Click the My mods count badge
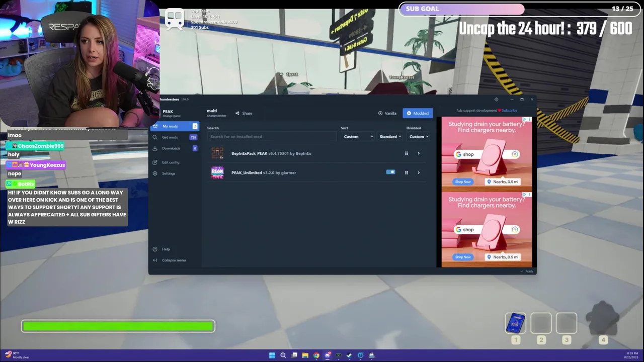 pyautogui.click(x=195, y=126)
